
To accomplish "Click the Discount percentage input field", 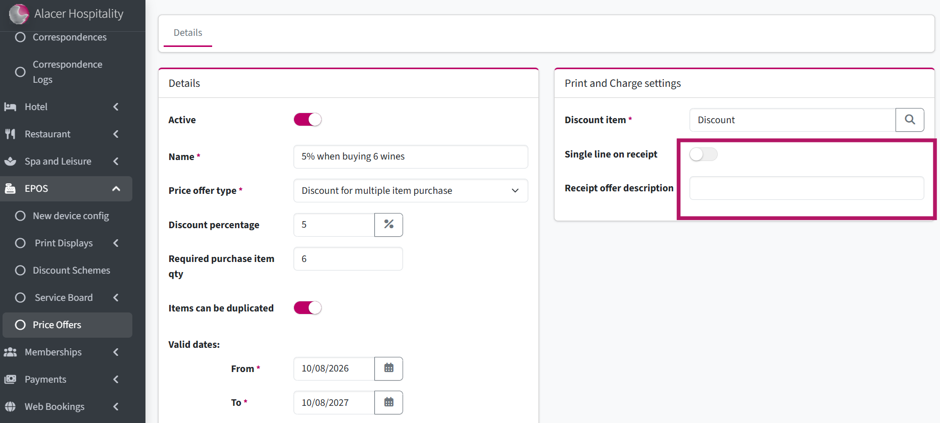I will tap(334, 225).
